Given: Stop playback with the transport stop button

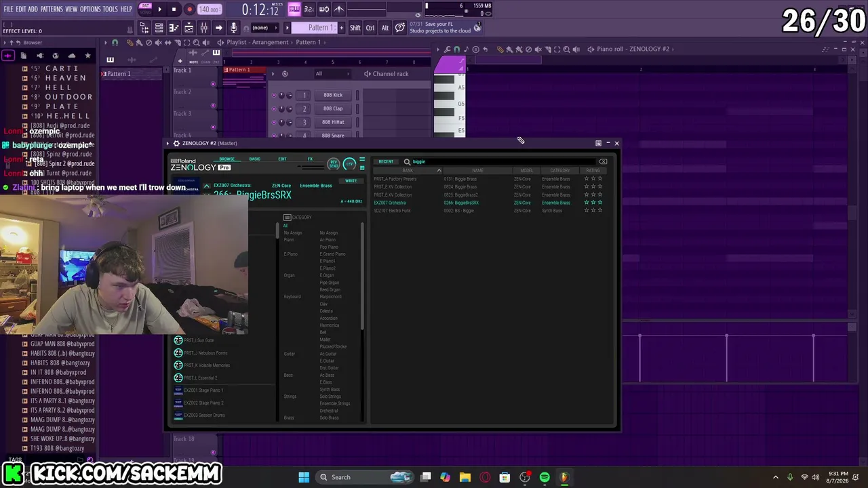Looking at the screenshot, I should (x=174, y=9).
